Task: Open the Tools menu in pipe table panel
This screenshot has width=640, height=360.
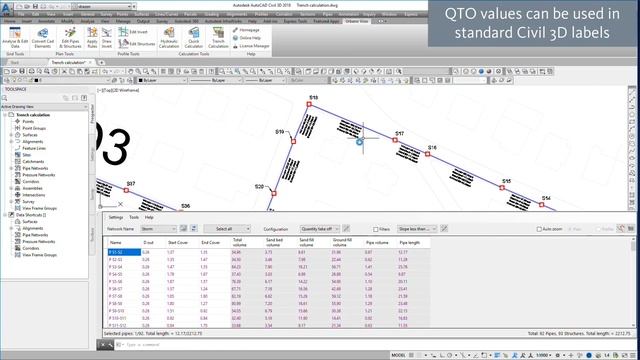Action: pyautogui.click(x=134, y=217)
